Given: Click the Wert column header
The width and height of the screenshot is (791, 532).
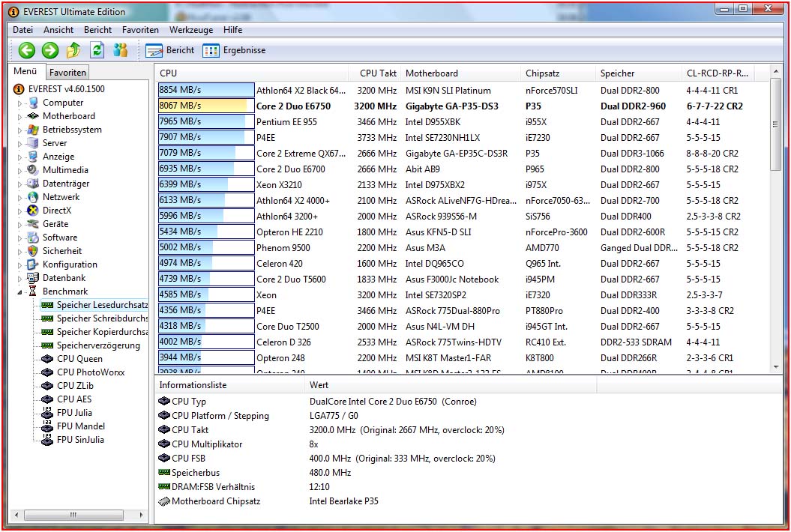Looking at the screenshot, I should [451, 385].
